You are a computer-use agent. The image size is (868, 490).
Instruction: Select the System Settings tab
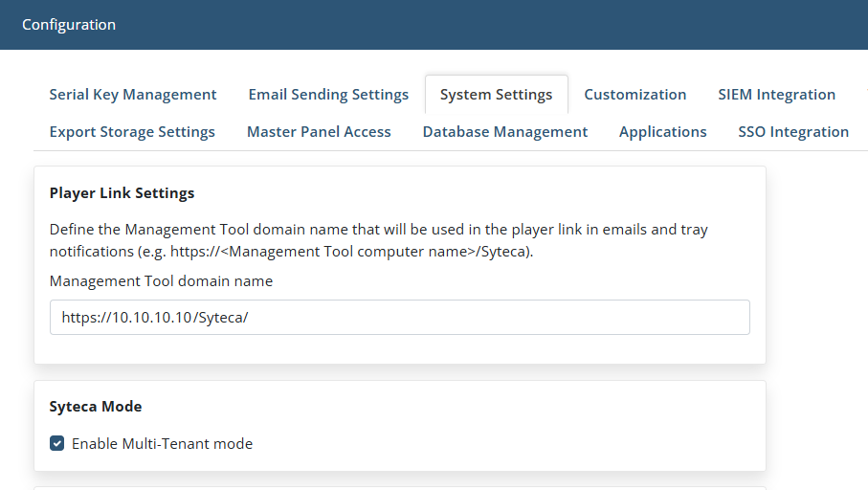496,95
